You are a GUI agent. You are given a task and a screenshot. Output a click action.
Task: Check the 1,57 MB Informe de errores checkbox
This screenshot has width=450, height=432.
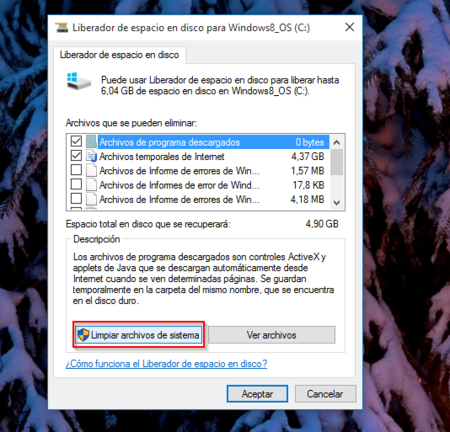pos(76,170)
